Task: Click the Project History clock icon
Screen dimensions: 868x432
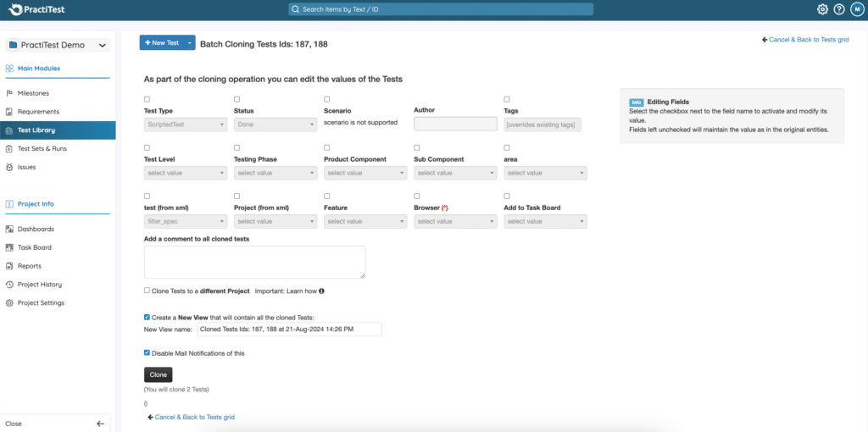Action: tap(9, 285)
